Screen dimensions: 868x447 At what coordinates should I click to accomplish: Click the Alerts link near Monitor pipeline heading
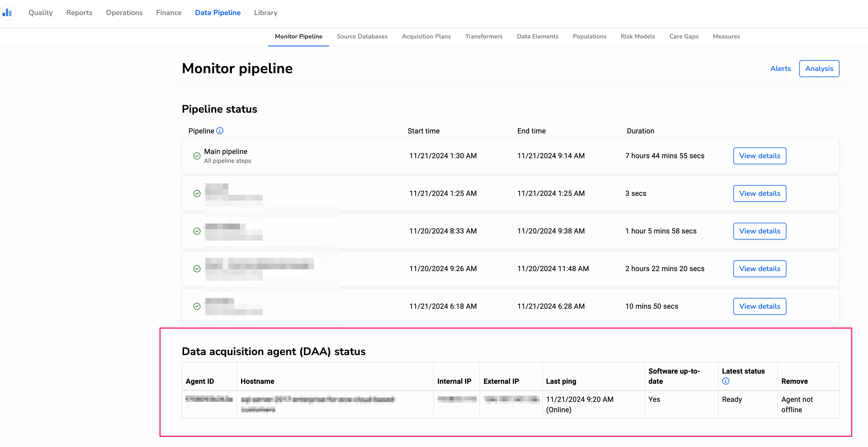click(x=780, y=68)
